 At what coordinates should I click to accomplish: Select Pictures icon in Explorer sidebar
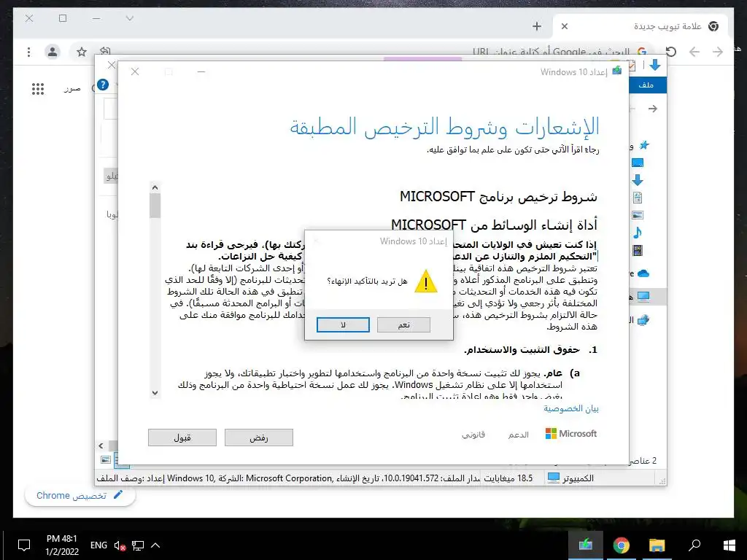[x=638, y=215]
